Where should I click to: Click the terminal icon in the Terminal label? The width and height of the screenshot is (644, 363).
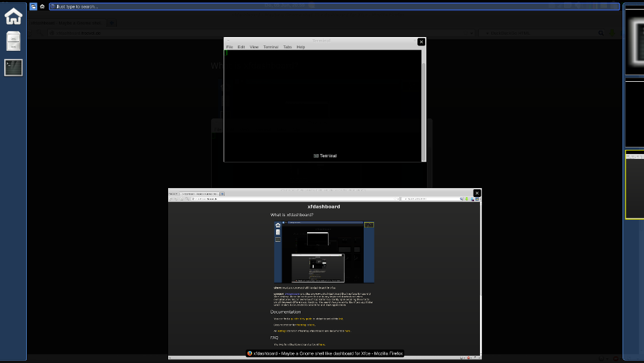pyautogui.click(x=315, y=156)
